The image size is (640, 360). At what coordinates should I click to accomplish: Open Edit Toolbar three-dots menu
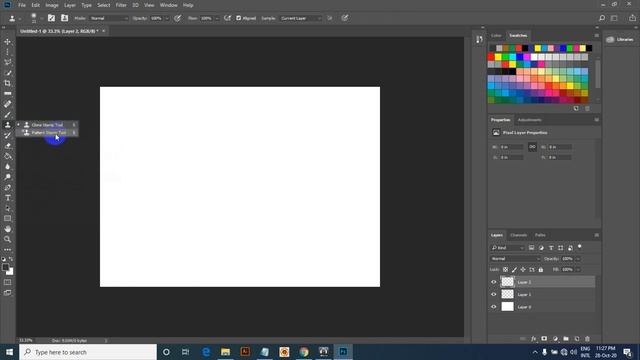click(7, 250)
